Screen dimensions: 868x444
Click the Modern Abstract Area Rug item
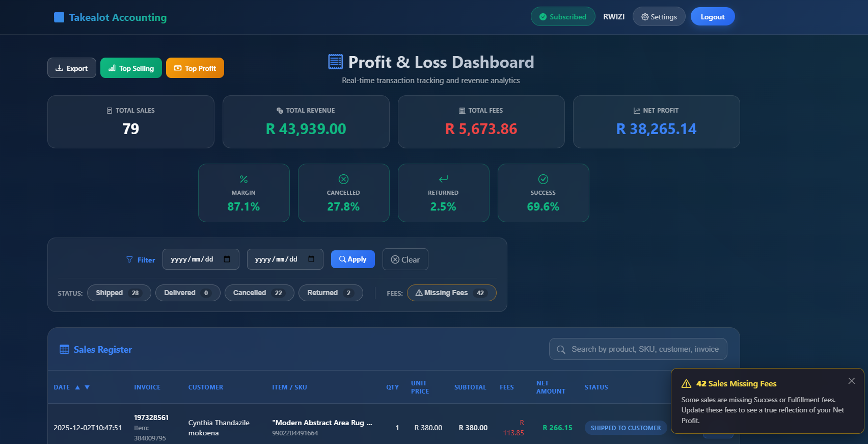(322, 423)
